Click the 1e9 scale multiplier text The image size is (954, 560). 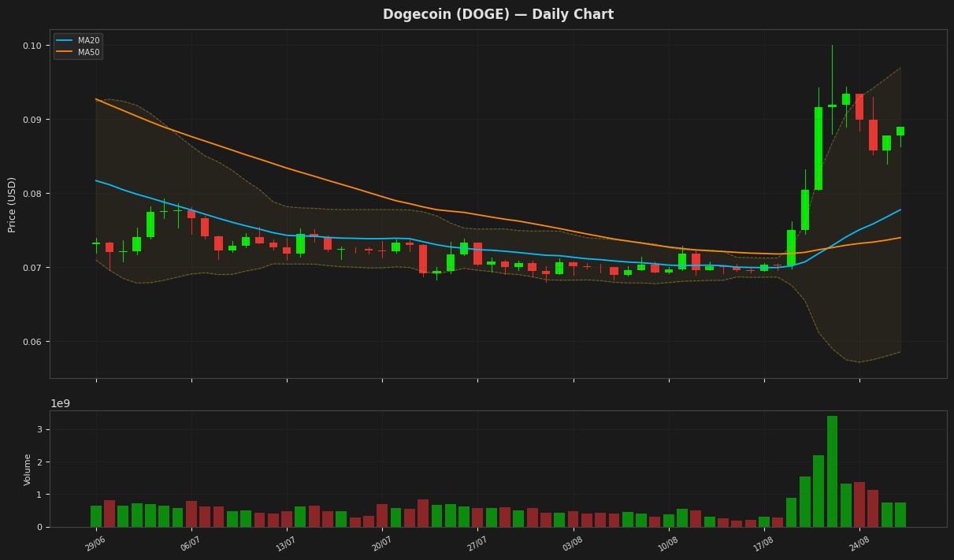pyautogui.click(x=61, y=404)
